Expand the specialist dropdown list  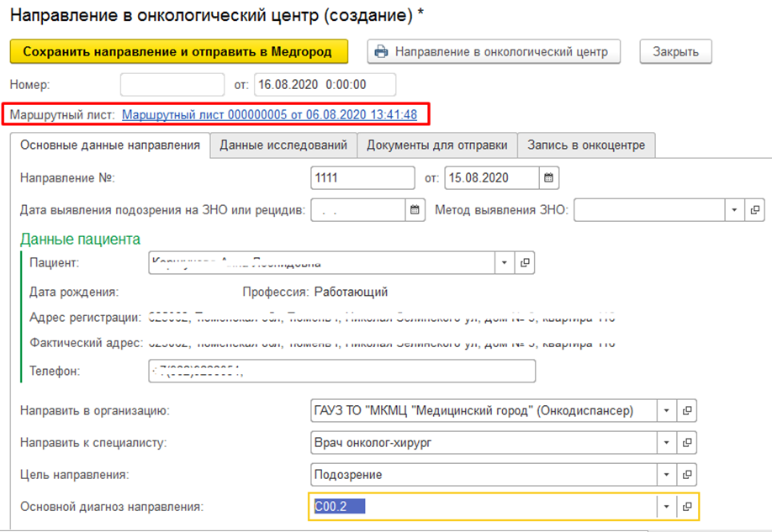coord(666,442)
